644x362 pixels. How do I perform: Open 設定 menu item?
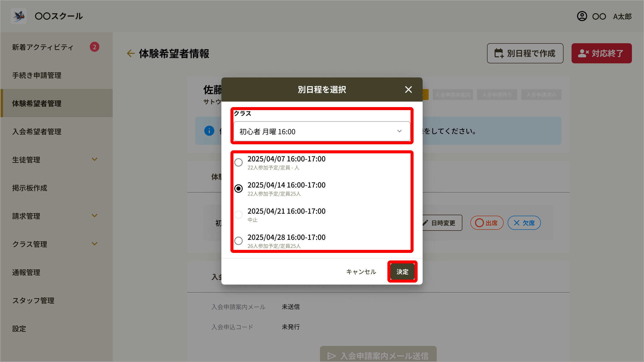click(x=56, y=329)
